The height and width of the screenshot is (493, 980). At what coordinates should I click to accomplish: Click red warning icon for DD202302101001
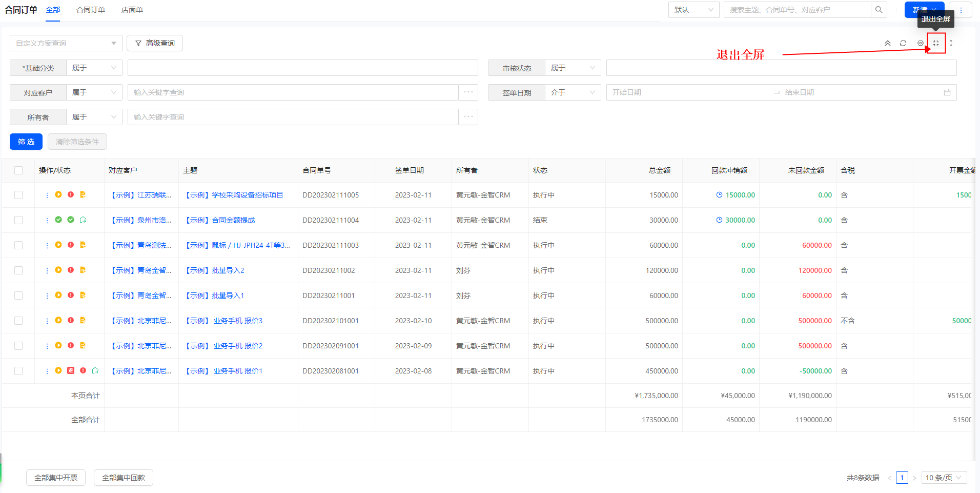(x=71, y=320)
